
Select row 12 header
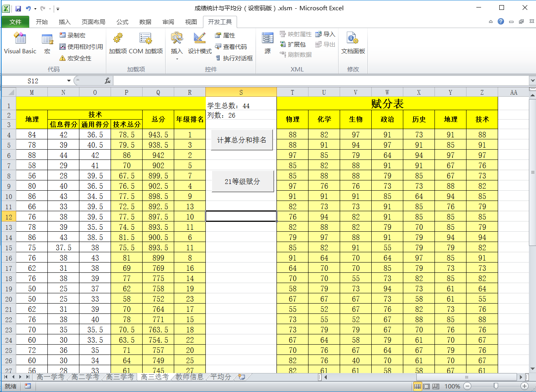point(9,217)
